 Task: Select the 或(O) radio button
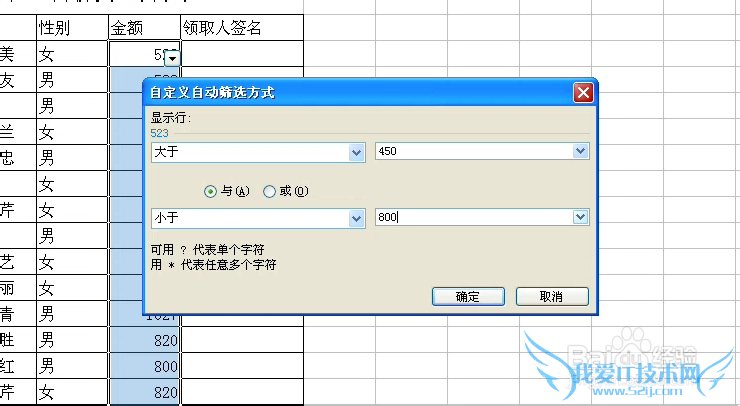pos(269,191)
